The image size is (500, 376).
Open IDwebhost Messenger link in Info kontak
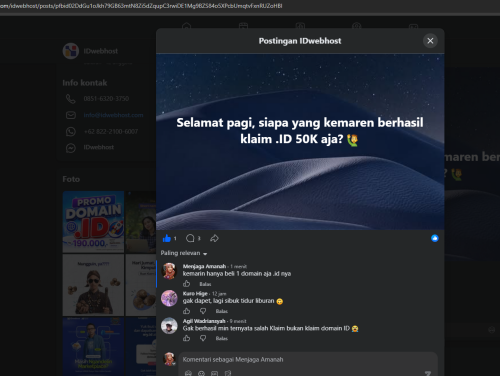[x=99, y=147]
